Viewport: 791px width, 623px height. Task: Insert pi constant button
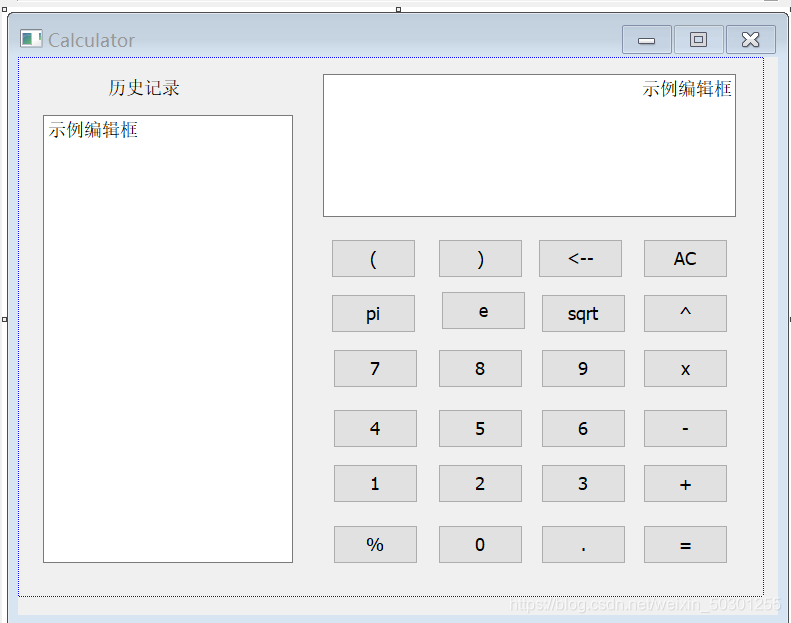click(x=373, y=314)
